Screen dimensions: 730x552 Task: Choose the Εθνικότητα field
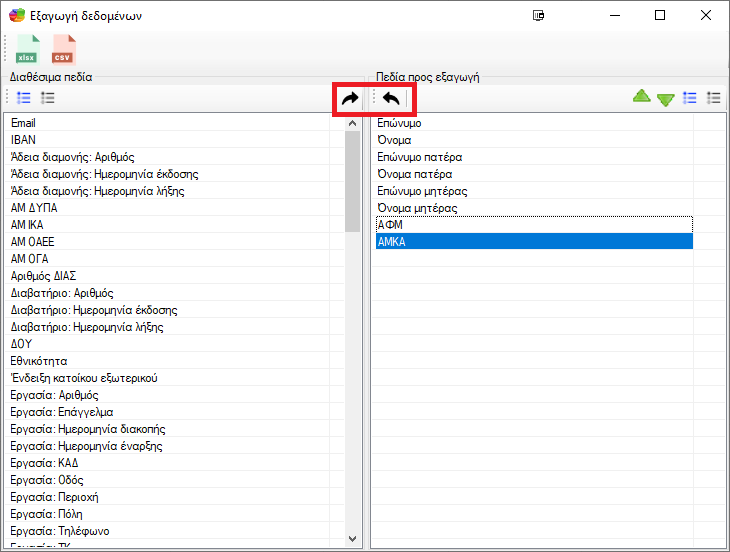pos(39,361)
